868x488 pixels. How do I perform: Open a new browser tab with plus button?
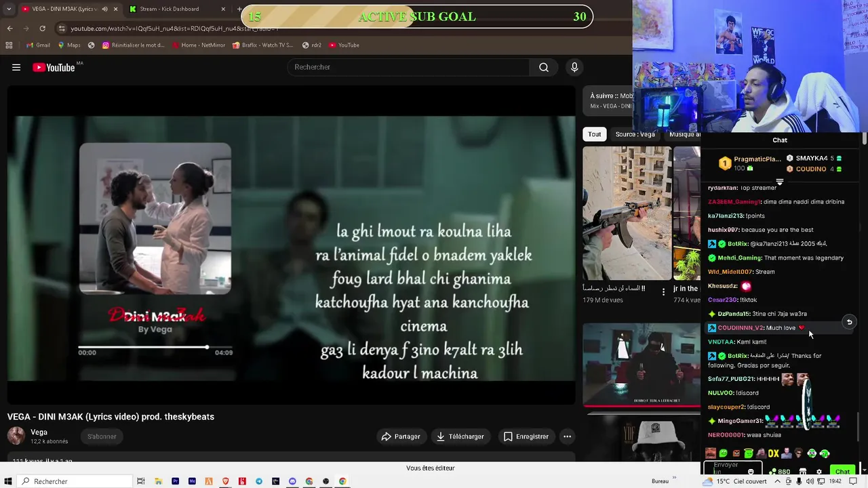(x=239, y=9)
